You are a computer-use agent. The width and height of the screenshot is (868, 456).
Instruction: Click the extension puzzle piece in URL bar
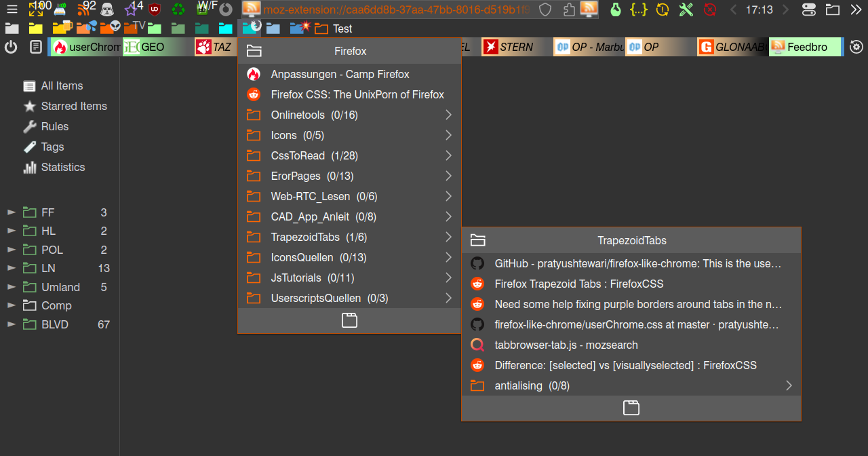click(x=568, y=9)
